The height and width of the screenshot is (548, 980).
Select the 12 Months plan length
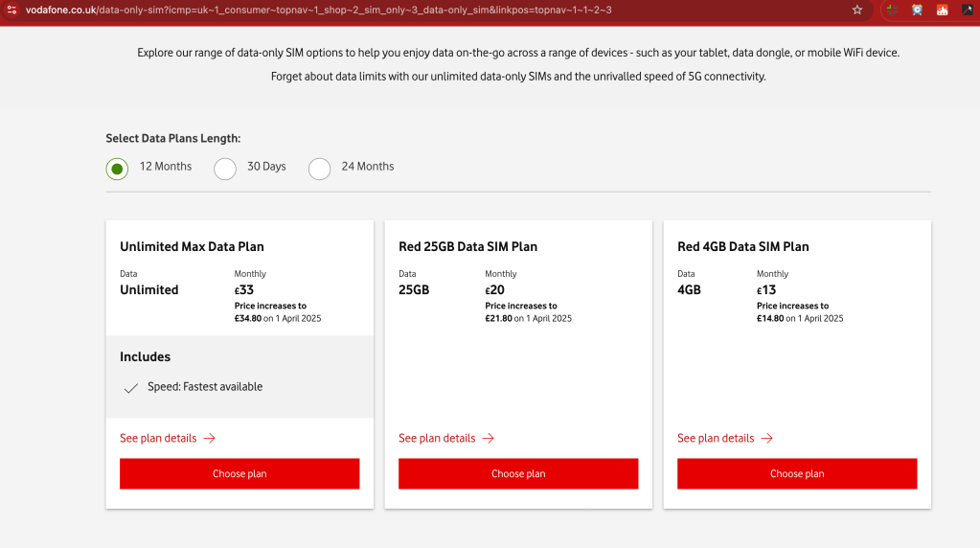pos(117,169)
